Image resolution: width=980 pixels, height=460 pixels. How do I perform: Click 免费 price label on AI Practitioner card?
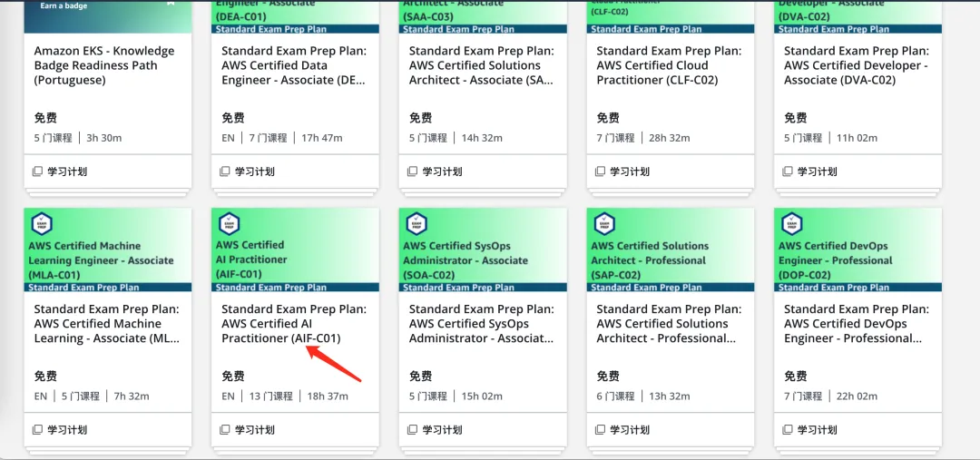click(x=233, y=377)
